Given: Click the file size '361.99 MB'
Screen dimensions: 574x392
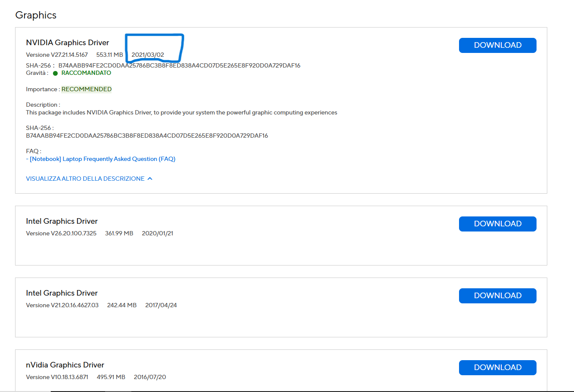Looking at the screenshot, I should coord(119,233).
